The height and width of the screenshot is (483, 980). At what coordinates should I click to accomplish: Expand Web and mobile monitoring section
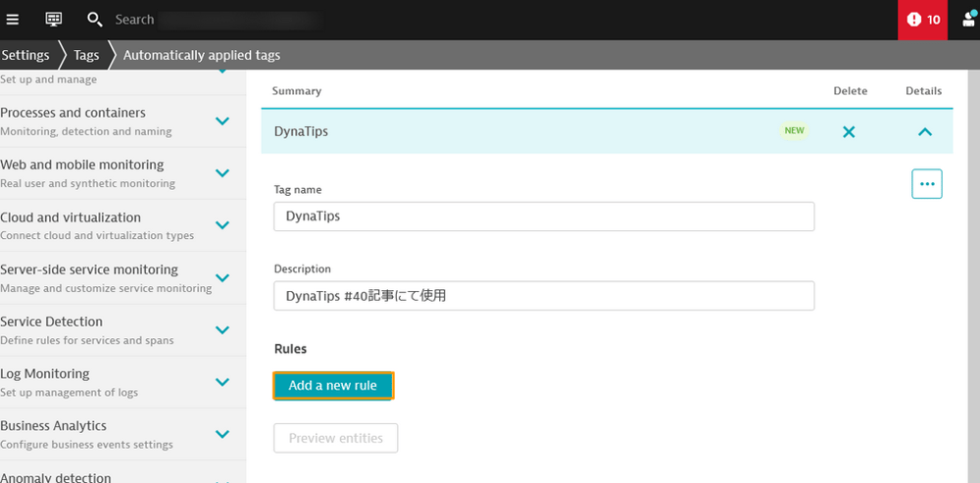[221, 173]
